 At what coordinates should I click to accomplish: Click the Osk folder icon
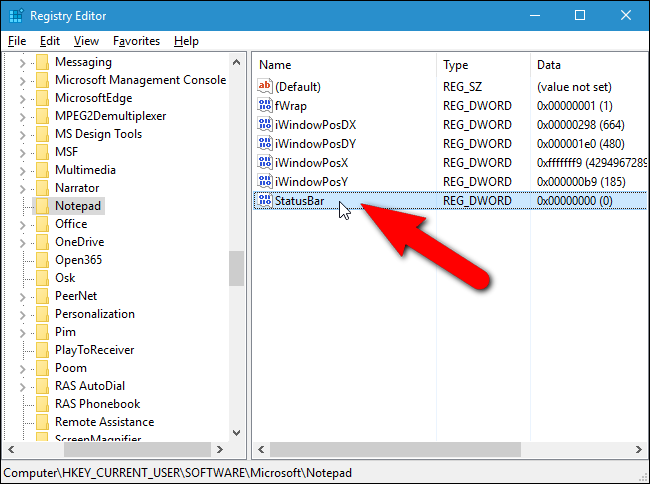[x=42, y=278]
